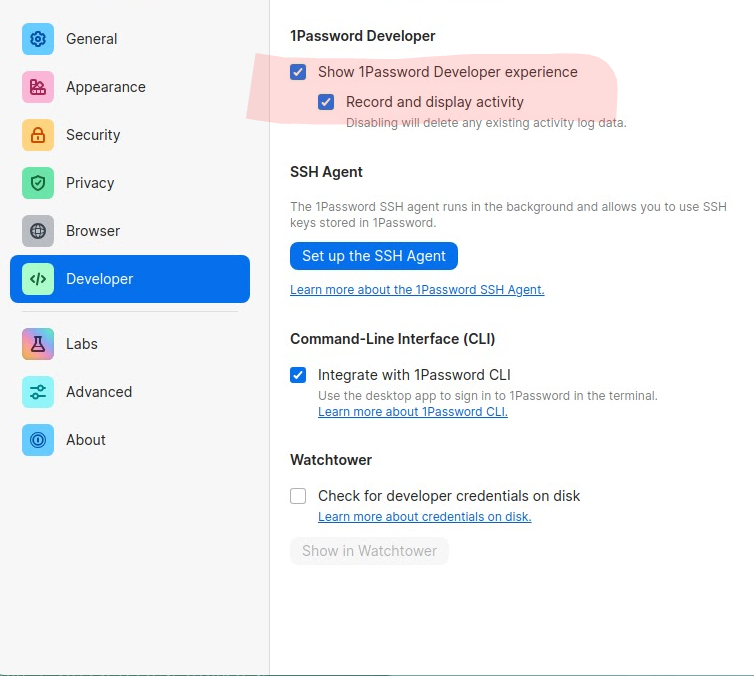Image resolution: width=754 pixels, height=676 pixels.
Task: Switch to the Appearance settings
Action: click(x=130, y=87)
